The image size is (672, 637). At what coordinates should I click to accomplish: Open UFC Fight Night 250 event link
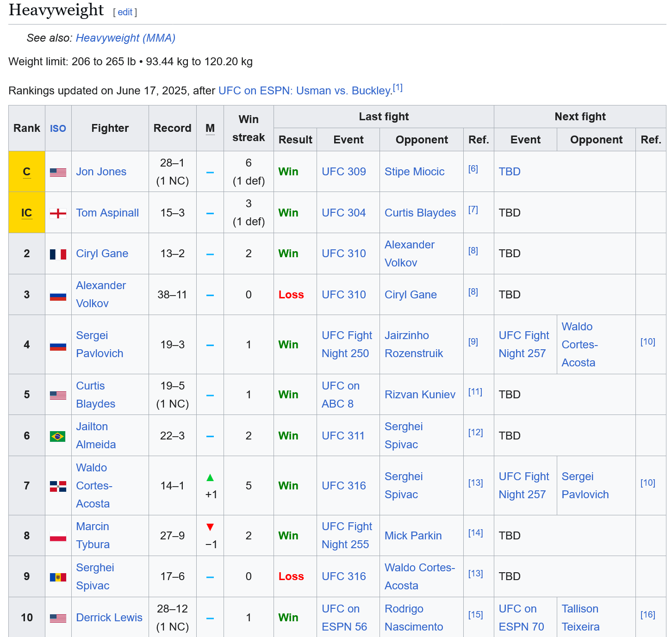[x=347, y=344]
